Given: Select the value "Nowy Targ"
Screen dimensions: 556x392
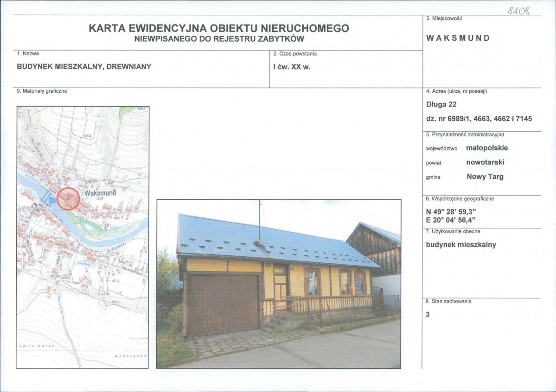Looking at the screenshot, I should coord(485,177).
